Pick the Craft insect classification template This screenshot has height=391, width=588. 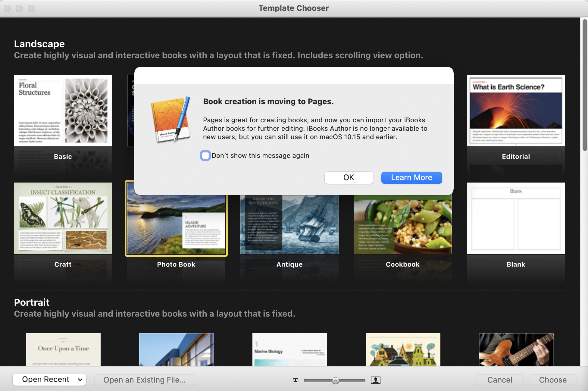tap(63, 218)
